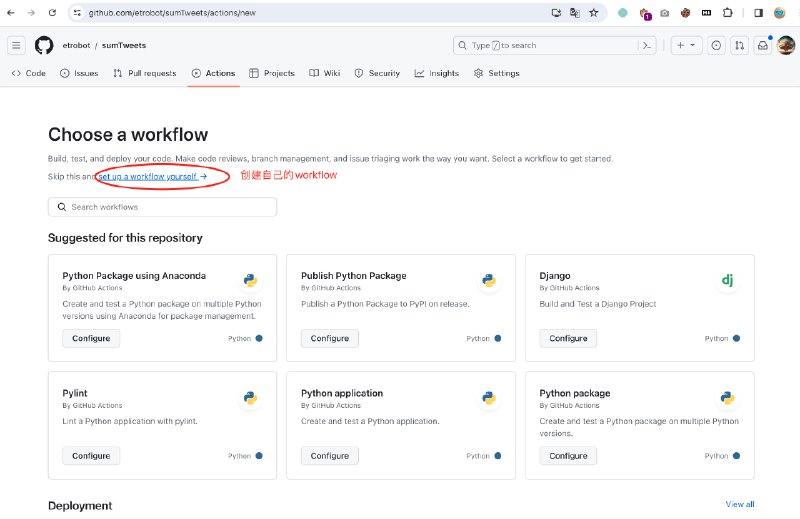This screenshot has height=519, width=800.
Task: Click the camera extension icon
Action: tap(664, 13)
